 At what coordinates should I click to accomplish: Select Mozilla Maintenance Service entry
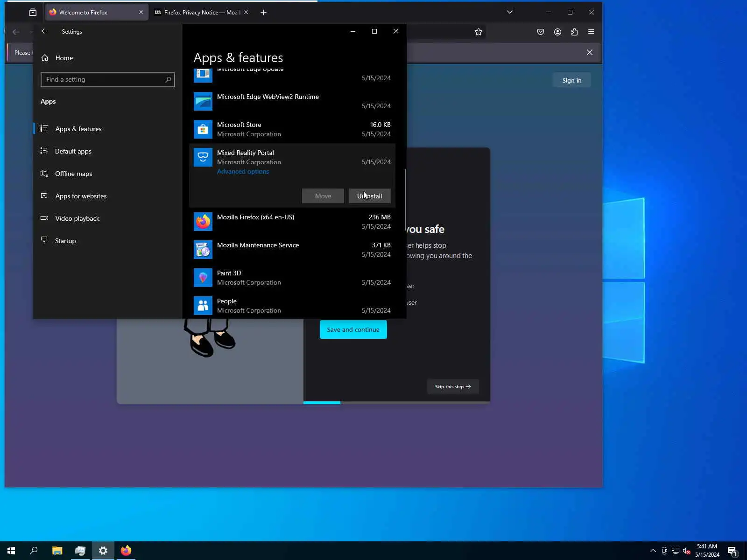click(292, 250)
